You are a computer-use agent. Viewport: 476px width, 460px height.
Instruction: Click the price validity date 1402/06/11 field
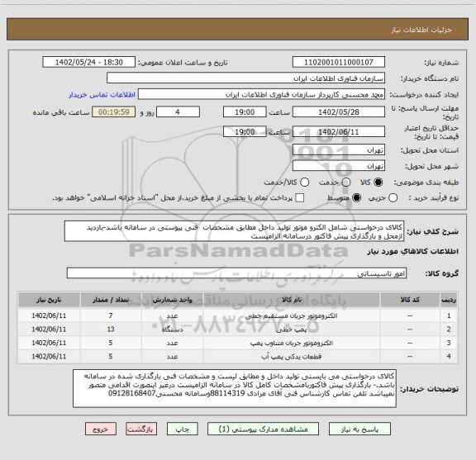(x=339, y=131)
